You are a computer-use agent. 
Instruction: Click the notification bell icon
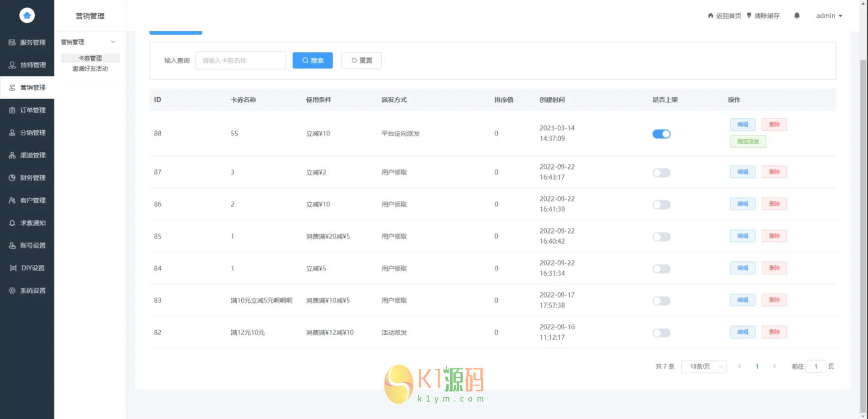(x=797, y=16)
